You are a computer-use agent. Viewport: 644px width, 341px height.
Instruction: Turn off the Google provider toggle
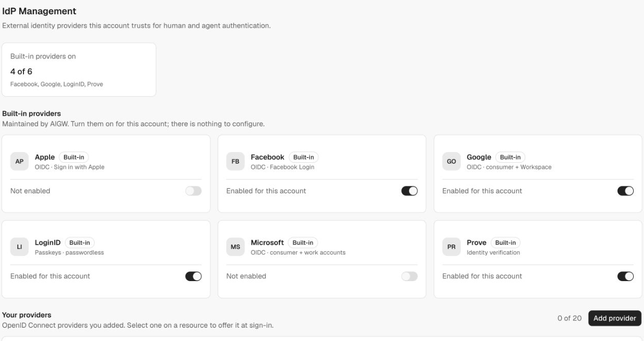(x=626, y=191)
